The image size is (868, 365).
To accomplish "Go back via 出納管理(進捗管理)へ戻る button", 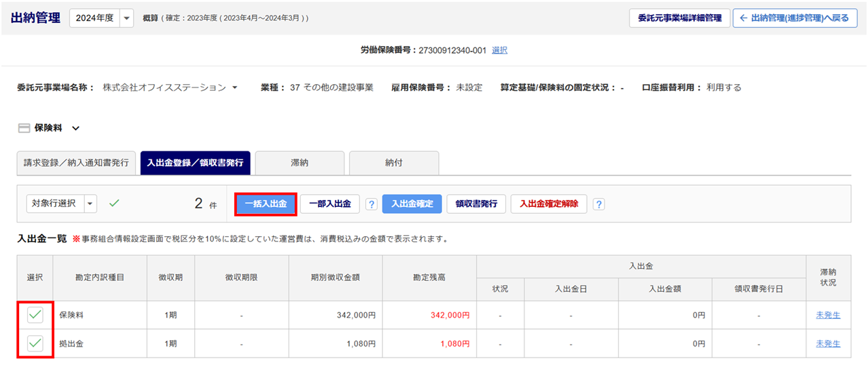I will pos(795,18).
